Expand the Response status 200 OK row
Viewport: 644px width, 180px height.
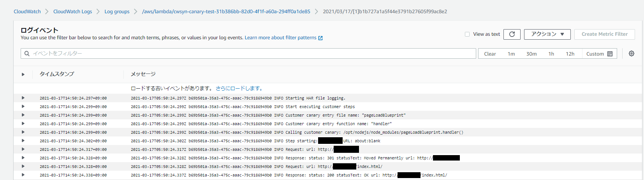click(23, 175)
